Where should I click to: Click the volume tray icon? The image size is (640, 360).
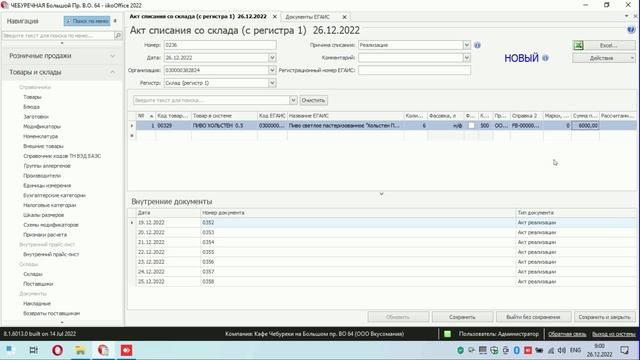(562, 350)
